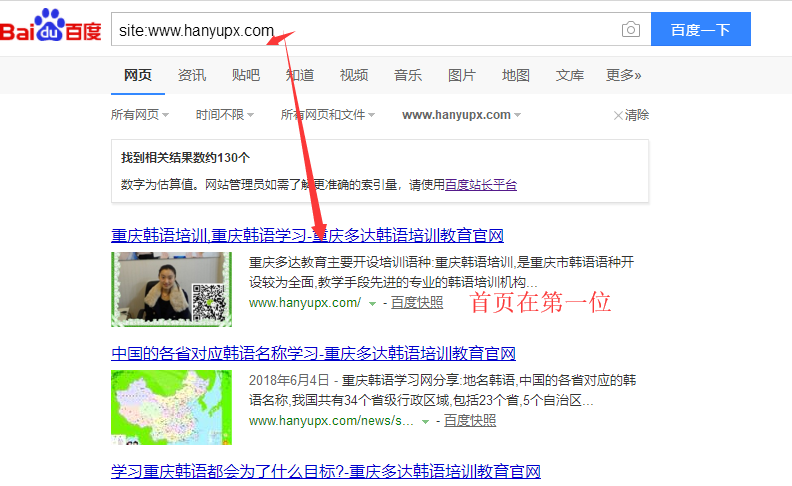
Task: Click the 百度一下 search button
Action: 701,29
